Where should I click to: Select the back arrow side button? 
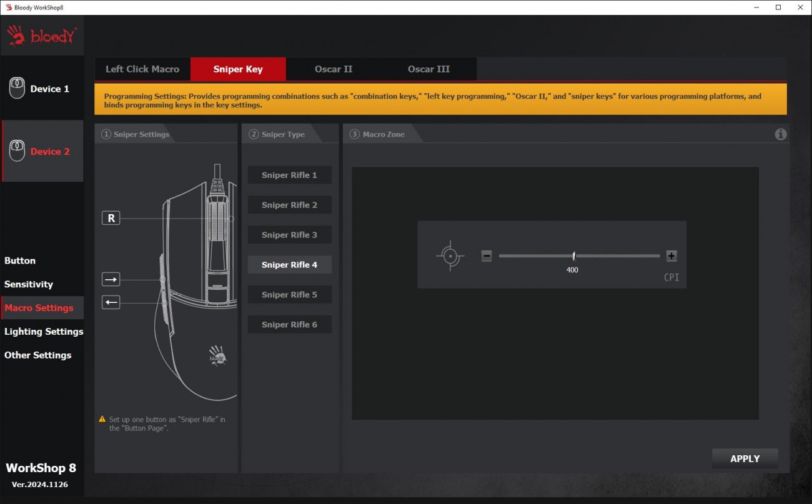click(111, 303)
